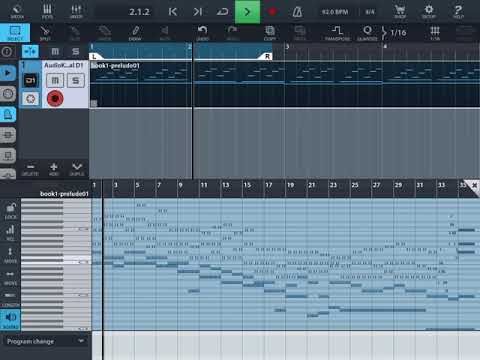Open the Transpose function

tap(337, 33)
